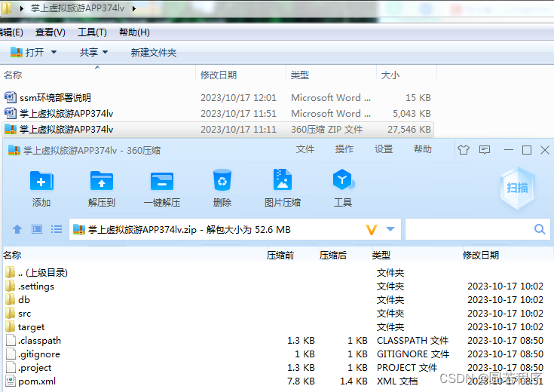Click the orange V icon in the path bar

click(x=372, y=230)
